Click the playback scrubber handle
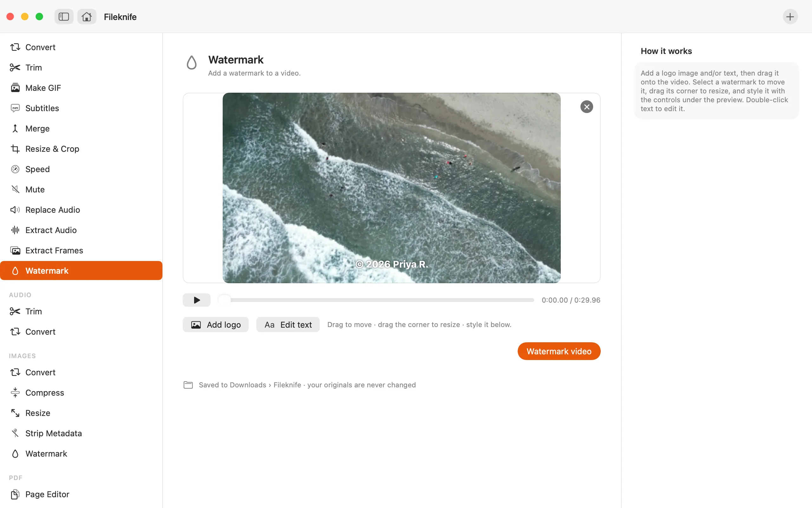The height and width of the screenshot is (508, 812). (224, 300)
